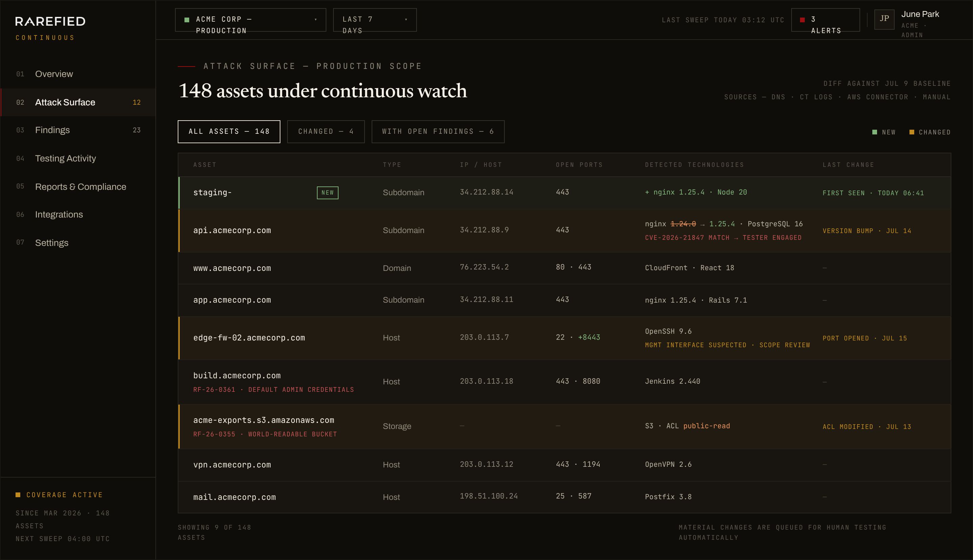Open the staging- asset row
The width and height of the screenshot is (973, 560).
click(565, 193)
